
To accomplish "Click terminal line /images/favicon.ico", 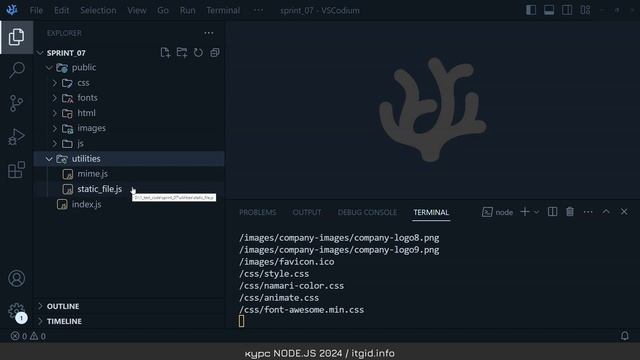I will coord(287,262).
